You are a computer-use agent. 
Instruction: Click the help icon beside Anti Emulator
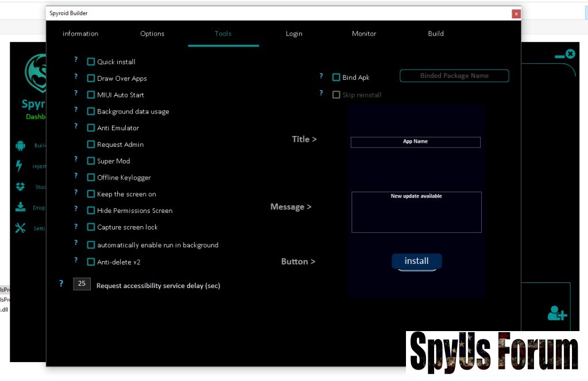(x=76, y=126)
